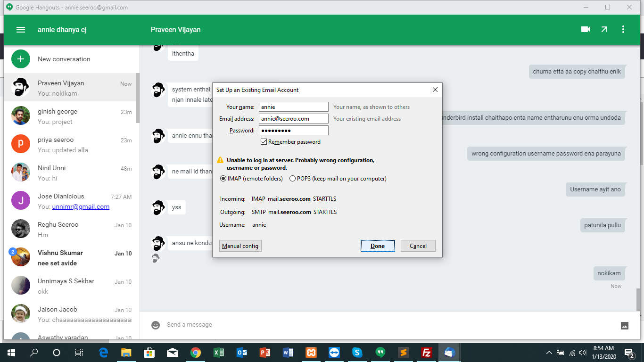This screenshot has width=644, height=362.
Task: Click the unnimr@gmail.com link
Action: coord(81,206)
